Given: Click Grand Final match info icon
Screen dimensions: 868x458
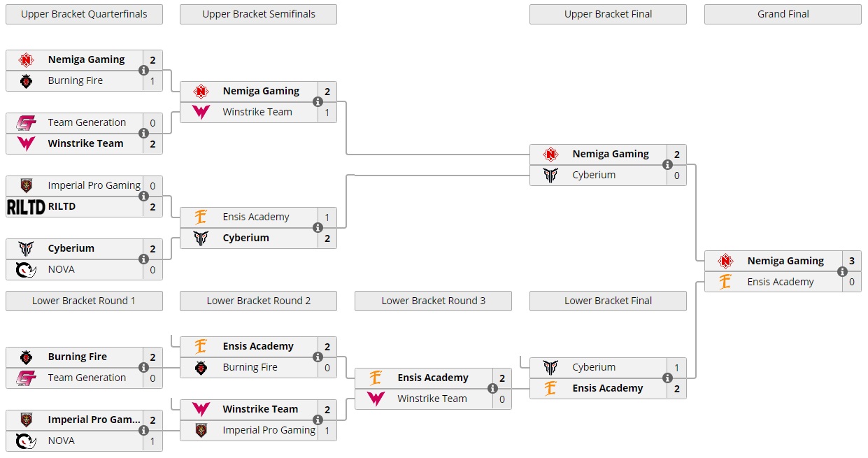Looking at the screenshot, I should pyautogui.click(x=843, y=272).
